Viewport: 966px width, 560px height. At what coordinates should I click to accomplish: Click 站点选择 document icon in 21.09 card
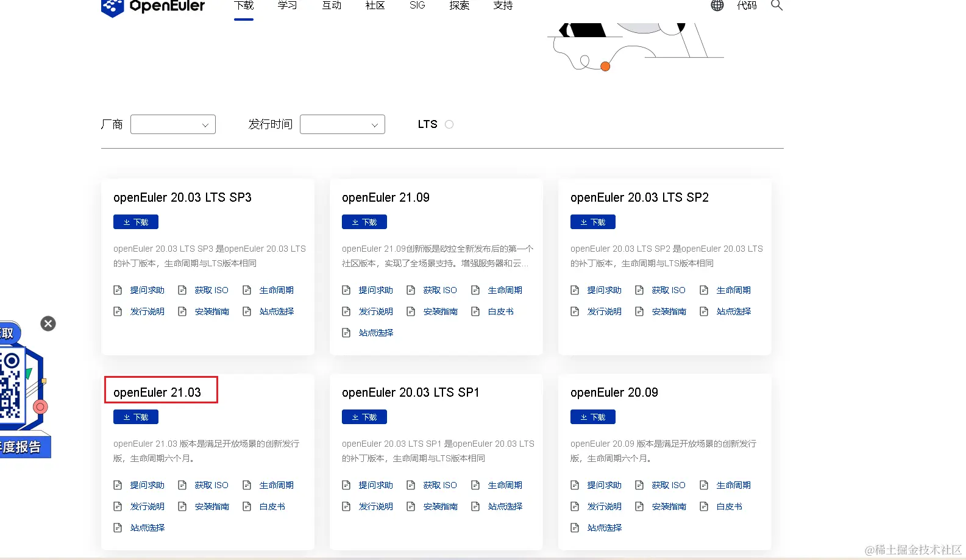pos(346,333)
